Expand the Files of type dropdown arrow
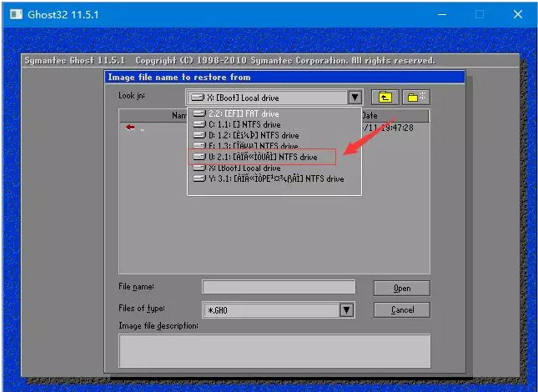 [x=347, y=310]
